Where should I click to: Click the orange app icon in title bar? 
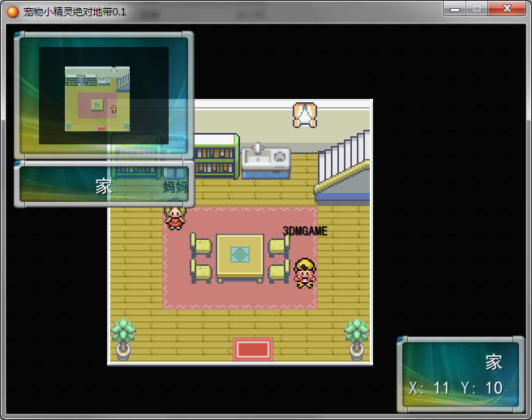coord(12,12)
